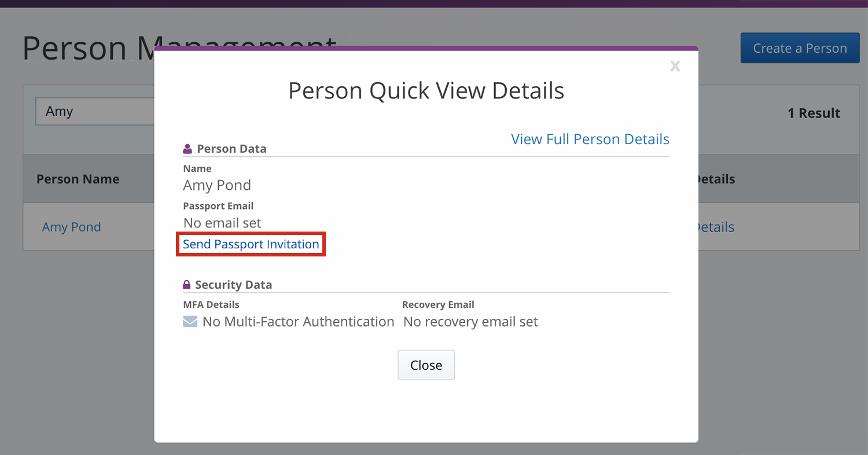Click the MFA envelope icon
This screenshot has width=868, height=455.
pos(190,322)
